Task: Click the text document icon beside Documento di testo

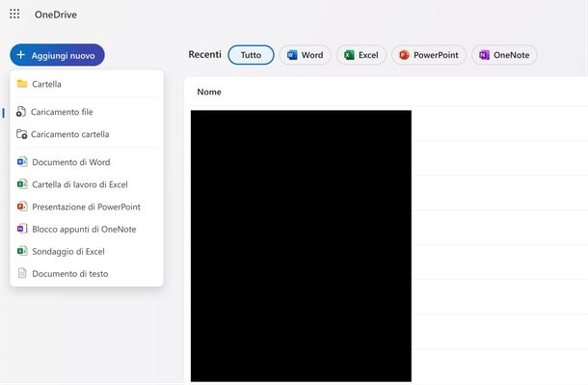Action: (22, 273)
